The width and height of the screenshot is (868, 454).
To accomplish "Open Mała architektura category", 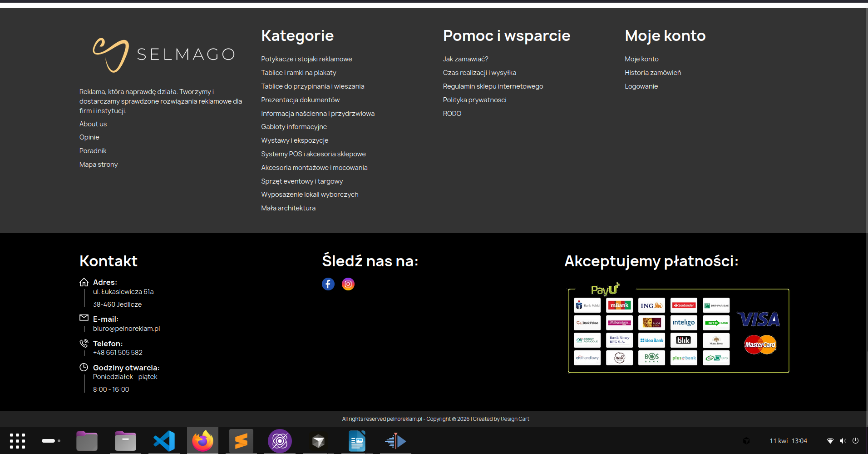I will [x=288, y=208].
